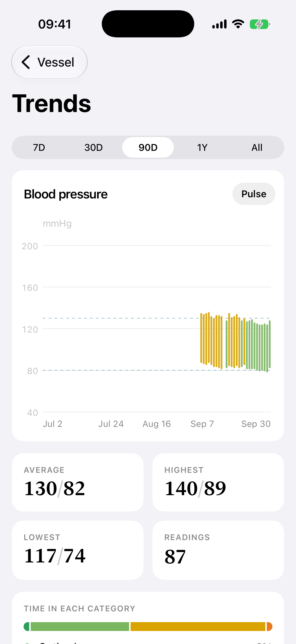This screenshot has width=296, height=644.
Task: Open the Average 130/82 card
Action: point(78,482)
